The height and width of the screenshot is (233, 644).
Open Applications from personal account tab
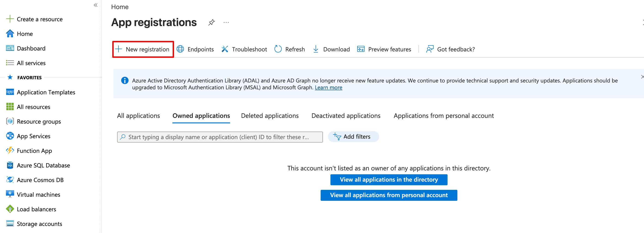point(444,116)
